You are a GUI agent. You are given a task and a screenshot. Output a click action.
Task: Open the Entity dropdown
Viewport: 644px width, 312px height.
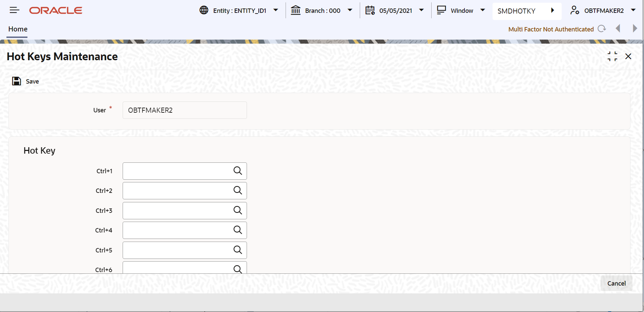[276, 10]
